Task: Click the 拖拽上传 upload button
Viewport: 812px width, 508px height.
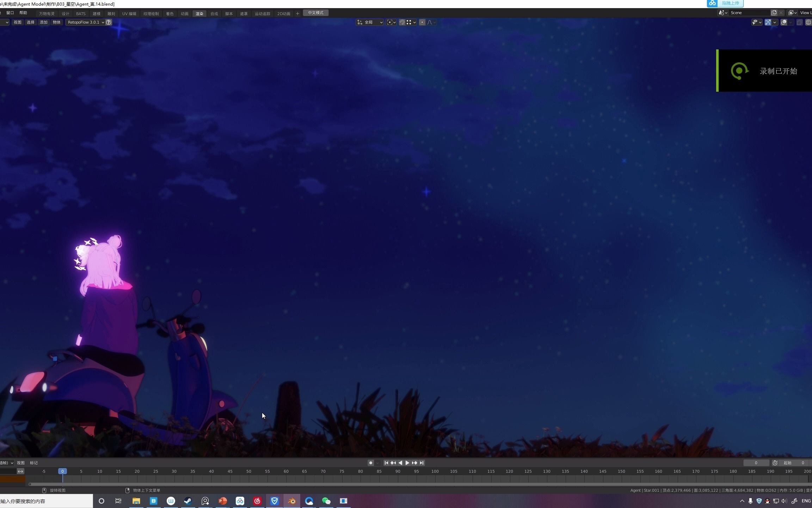Action: pos(730,3)
